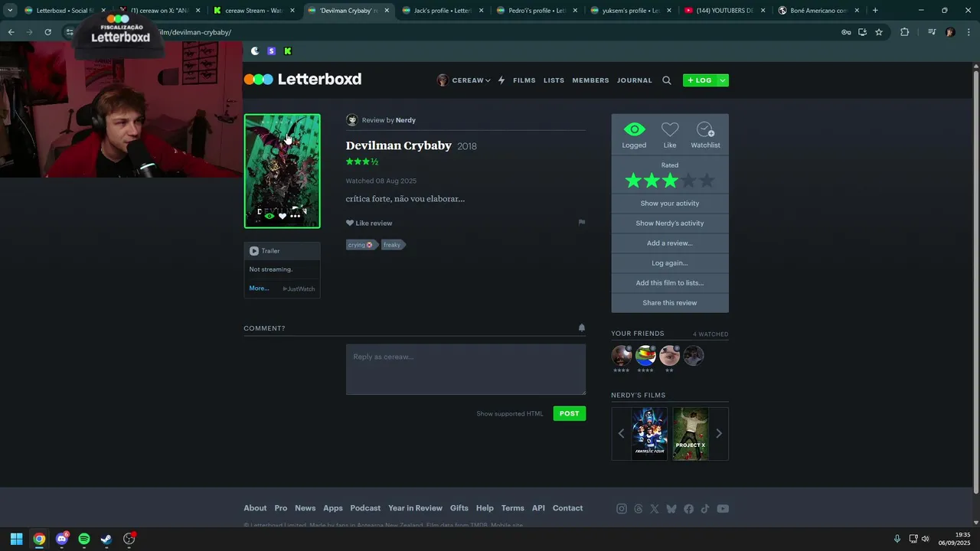The height and width of the screenshot is (551, 980).
Task: Expand the arrow beside LOG button
Action: pos(723,80)
